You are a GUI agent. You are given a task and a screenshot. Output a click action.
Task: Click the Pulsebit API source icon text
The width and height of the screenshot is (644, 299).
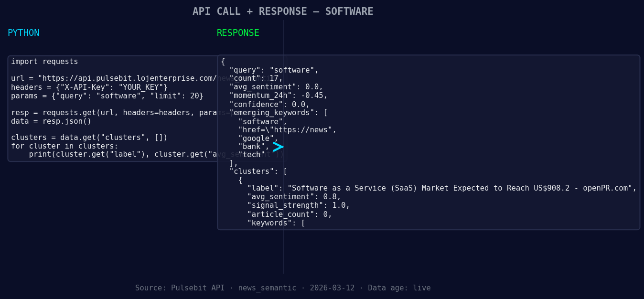[x=180, y=288]
